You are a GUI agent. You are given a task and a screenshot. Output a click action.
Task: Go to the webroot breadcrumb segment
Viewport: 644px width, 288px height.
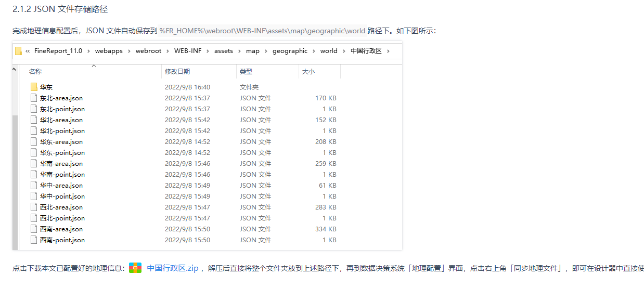(149, 51)
